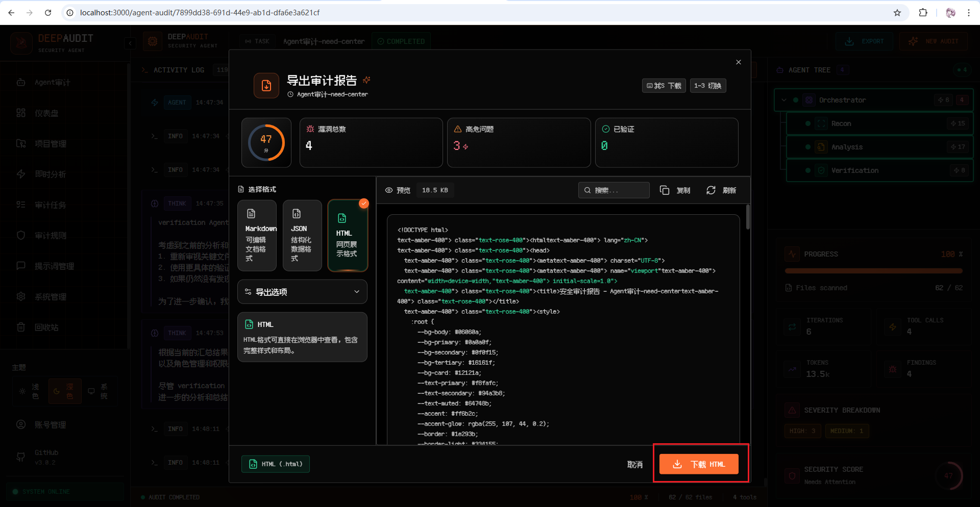Click the COMPLETED status badge
Image resolution: width=980 pixels, height=507 pixels.
click(401, 41)
